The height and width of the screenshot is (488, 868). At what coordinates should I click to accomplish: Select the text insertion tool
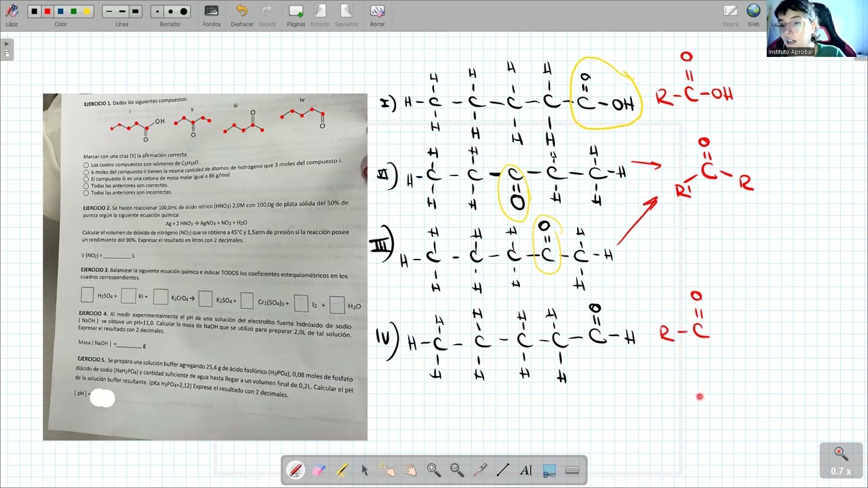pos(526,470)
